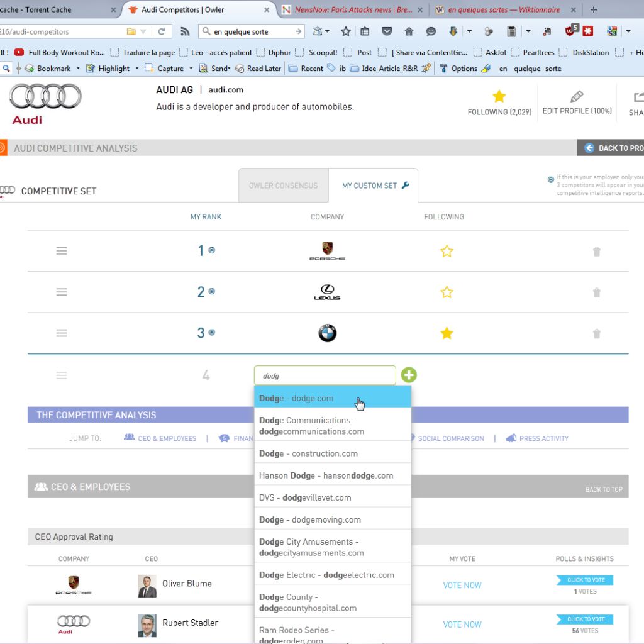Image resolution: width=644 pixels, height=644 pixels.
Task: Click Vote Now for Rupert Stadler
Action: tap(462, 625)
